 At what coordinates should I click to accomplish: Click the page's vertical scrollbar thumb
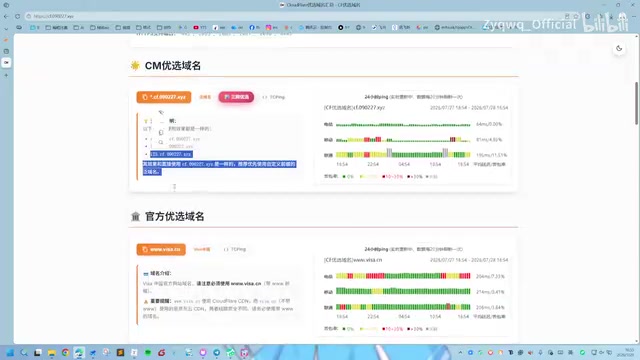[636, 103]
